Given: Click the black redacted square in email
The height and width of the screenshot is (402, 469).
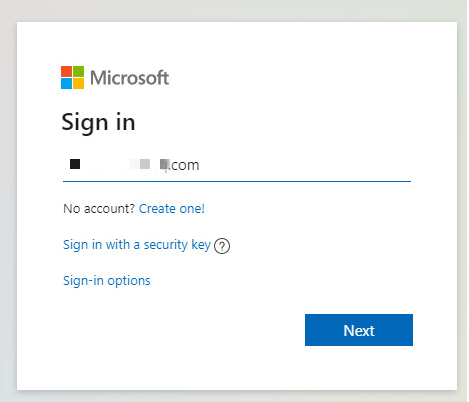Looking at the screenshot, I should 75,164.
